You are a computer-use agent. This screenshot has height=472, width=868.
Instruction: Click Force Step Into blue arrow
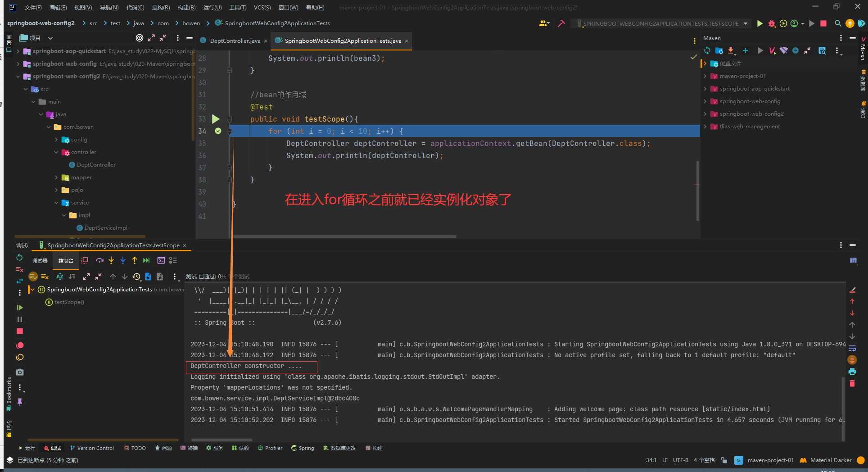coord(123,260)
